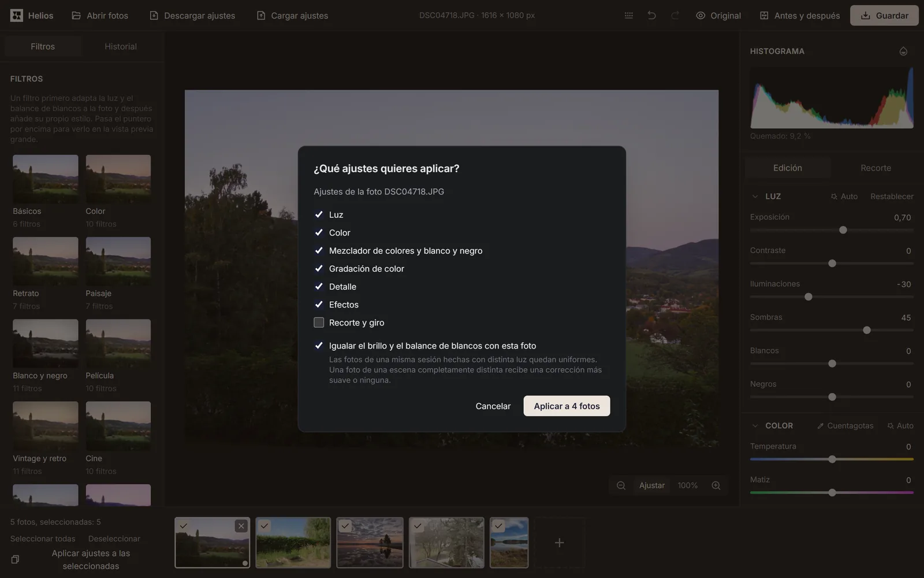Click Deseleccionar link
This screenshot has height=578, width=924.
[114, 539]
